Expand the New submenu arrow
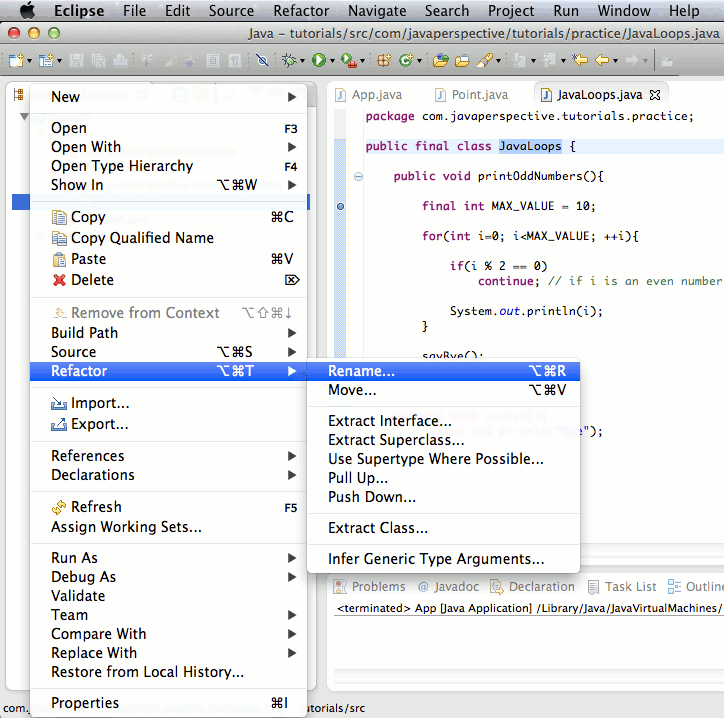The width and height of the screenshot is (724, 718). [292, 97]
